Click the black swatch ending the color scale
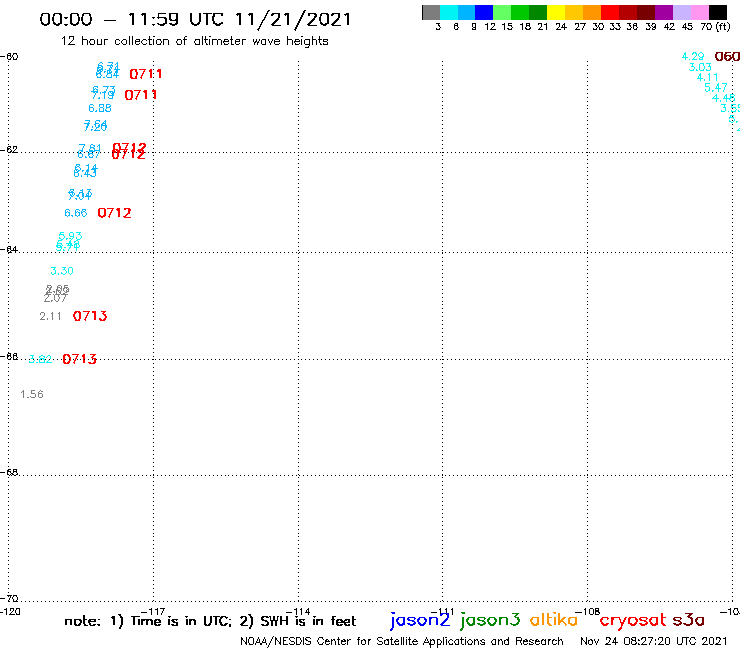The height and width of the screenshot is (650, 740). point(717,12)
